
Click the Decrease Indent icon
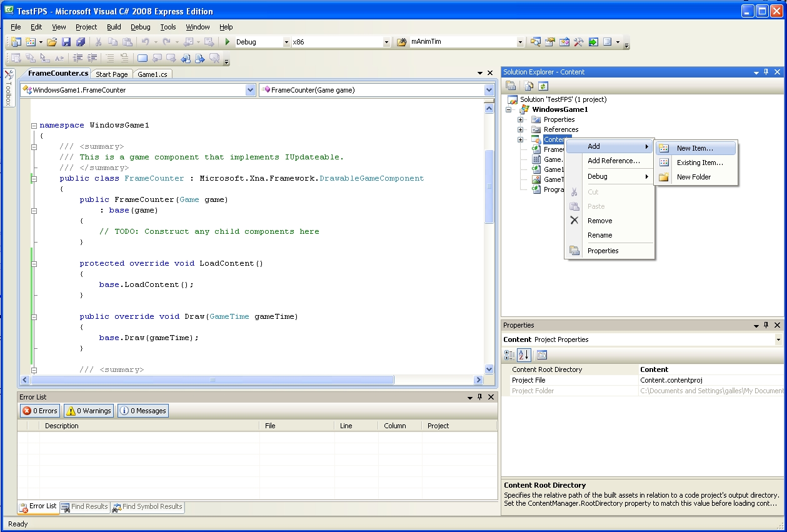pyautogui.click(x=78, y=58)
